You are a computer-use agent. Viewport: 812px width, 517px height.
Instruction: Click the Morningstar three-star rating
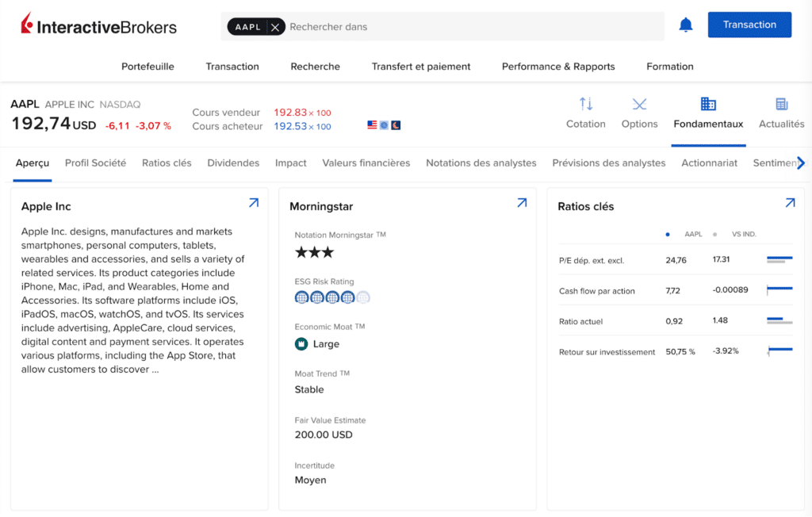coord(314,252)
